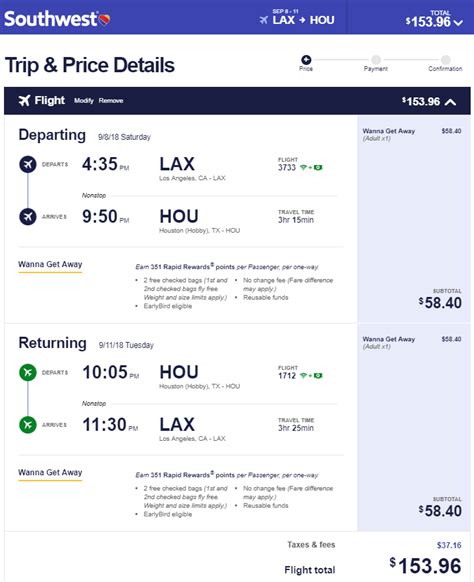Open departing Wanna Get Away fare details
Screen dimensions: 474x582
[x=50, y=265]
